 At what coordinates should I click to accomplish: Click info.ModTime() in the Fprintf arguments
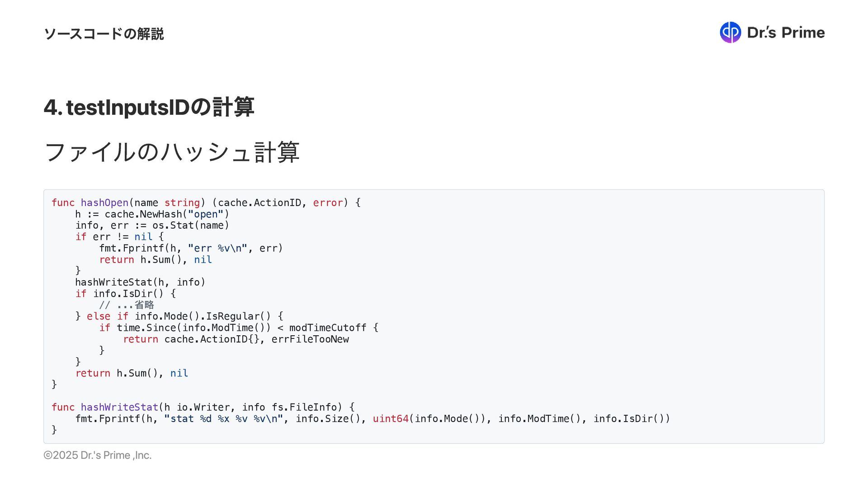point(538,419)
